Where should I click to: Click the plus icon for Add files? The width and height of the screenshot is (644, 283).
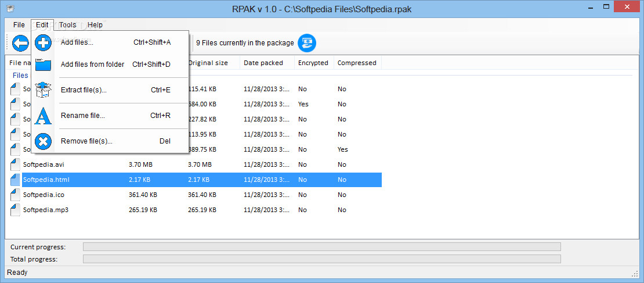click(x=43, y=42)
